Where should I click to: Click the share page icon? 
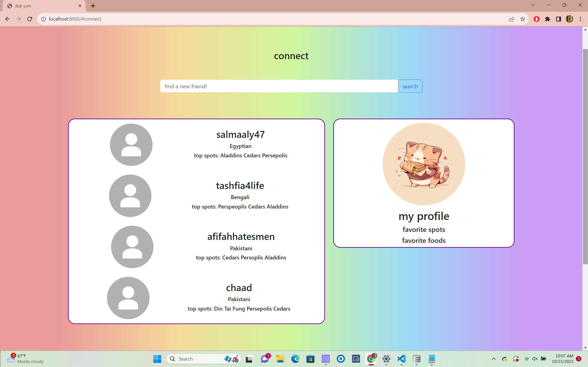coord(512,19)
